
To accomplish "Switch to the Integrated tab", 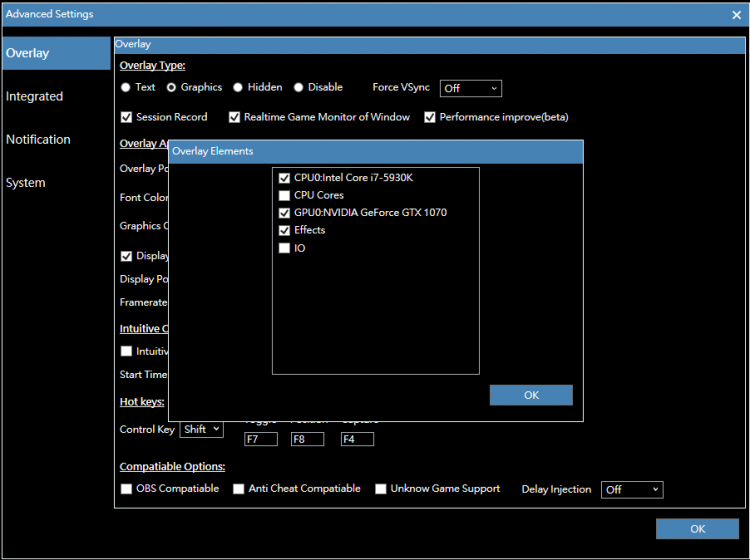I will (34, 96).
